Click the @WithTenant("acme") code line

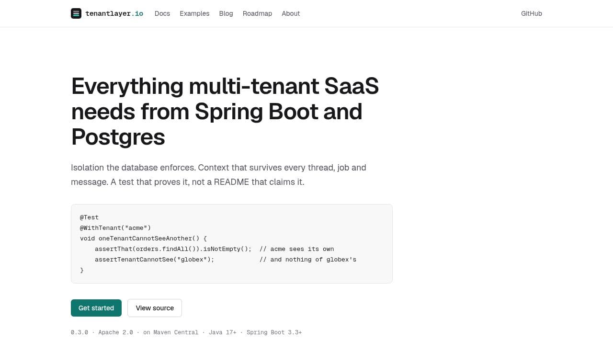(115, 228)
